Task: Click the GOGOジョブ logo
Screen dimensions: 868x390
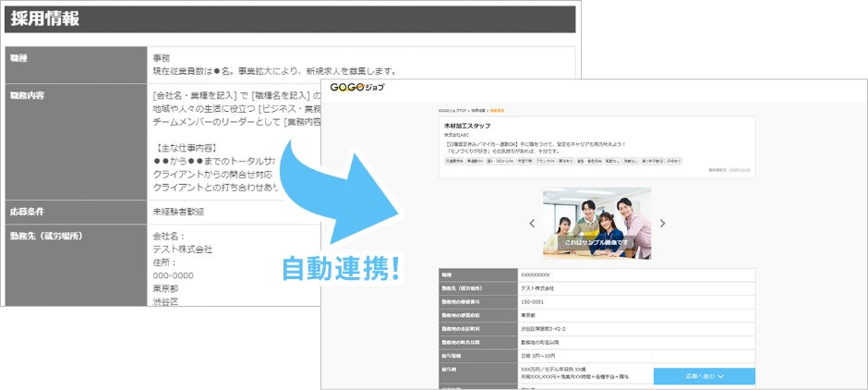Action: pos(356,88)
